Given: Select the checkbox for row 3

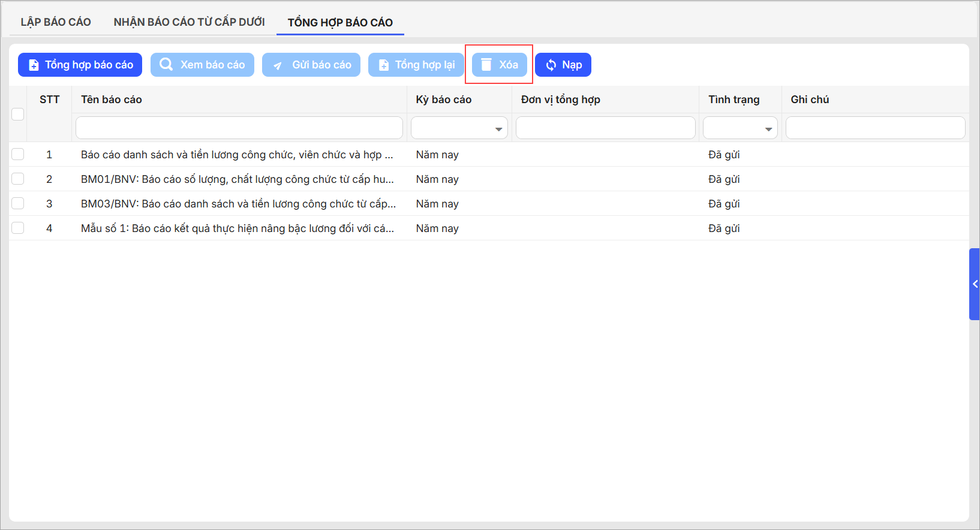Looking at the screenshot, I should [18, 204].
